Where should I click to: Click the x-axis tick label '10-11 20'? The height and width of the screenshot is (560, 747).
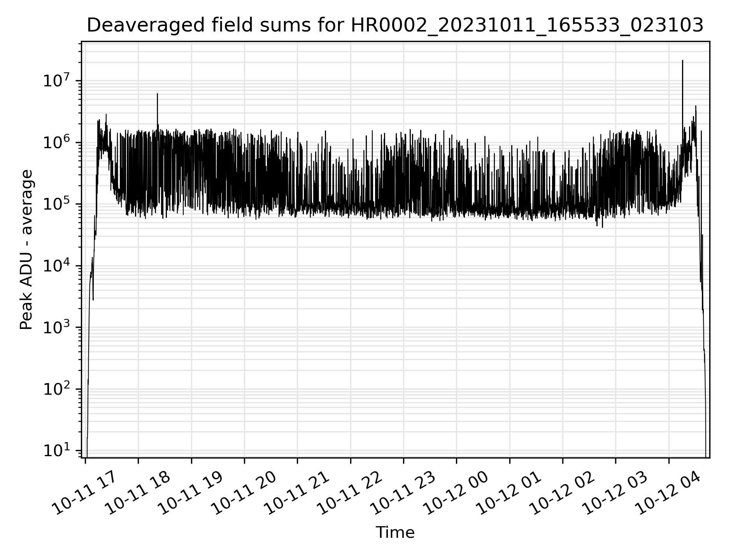[244, 492]
